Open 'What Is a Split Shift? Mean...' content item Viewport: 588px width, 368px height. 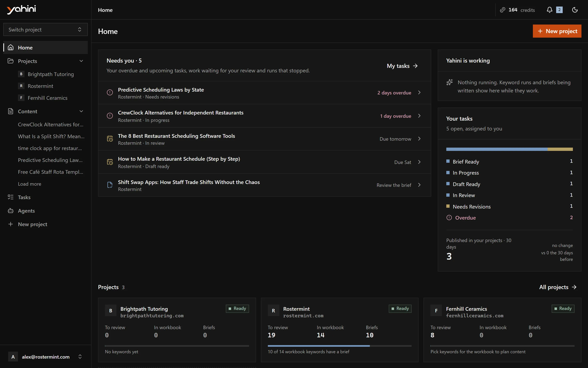pyautogui.click(x=51, y=136)
